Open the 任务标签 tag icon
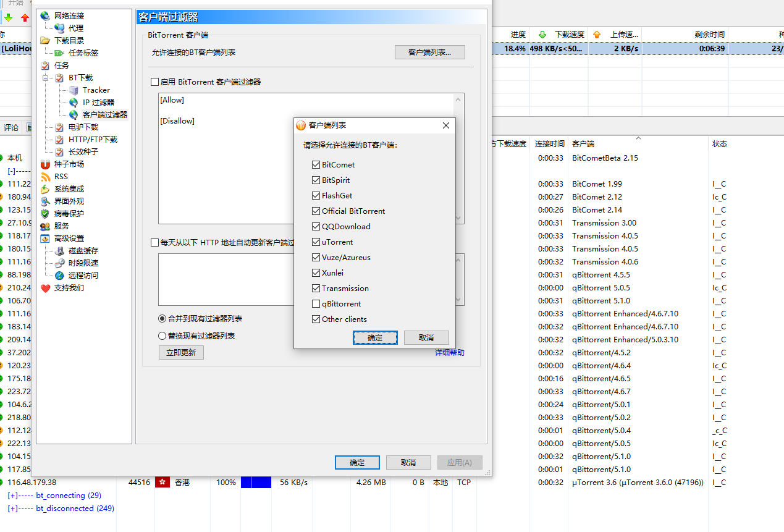Screen dimensions: 784x532 tap(59, 53)
